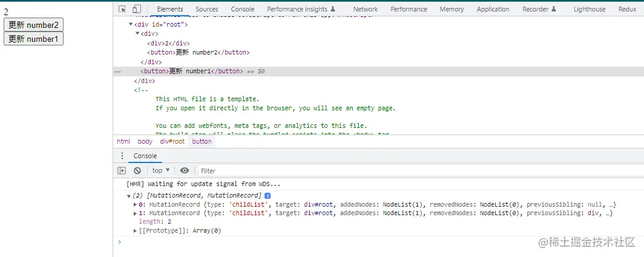Image resolution: width=644 pixels, height=257 pixels.
Task: Select the button 更新 number2 DOM node
Action: pyautogui.click(x=199, y=53)
